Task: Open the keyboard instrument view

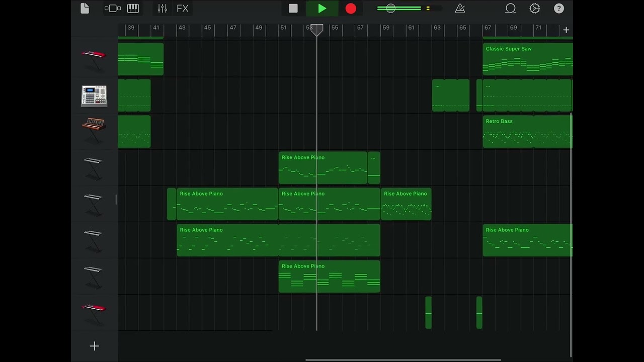Action: pyautogui.click(x=133, y=9)
